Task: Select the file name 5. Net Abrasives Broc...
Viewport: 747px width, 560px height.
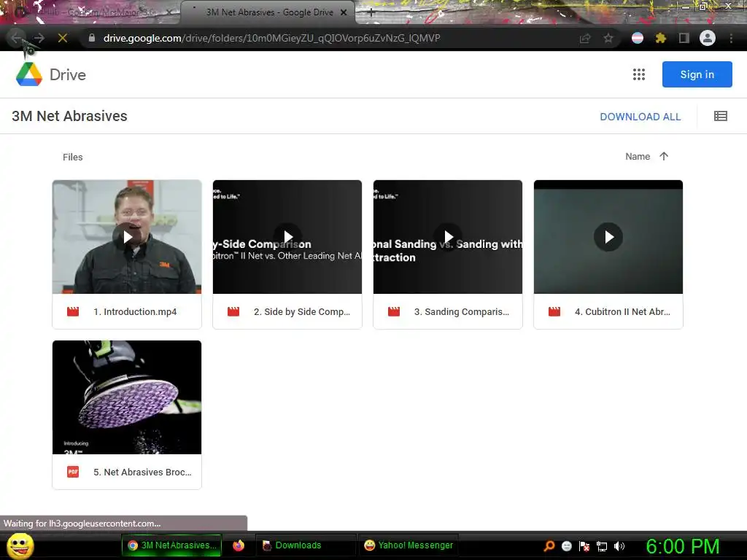Action: click(x=142, y=472)
